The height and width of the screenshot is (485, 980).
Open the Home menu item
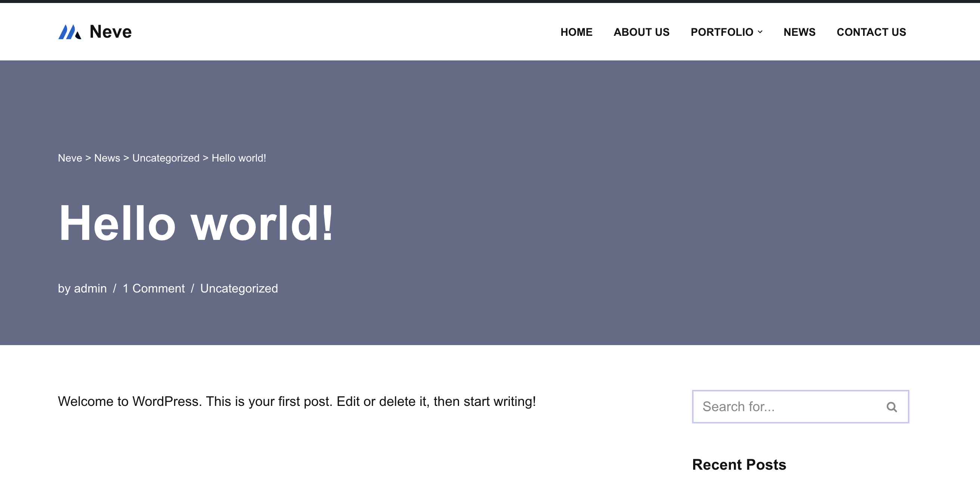tap(576, 32)
